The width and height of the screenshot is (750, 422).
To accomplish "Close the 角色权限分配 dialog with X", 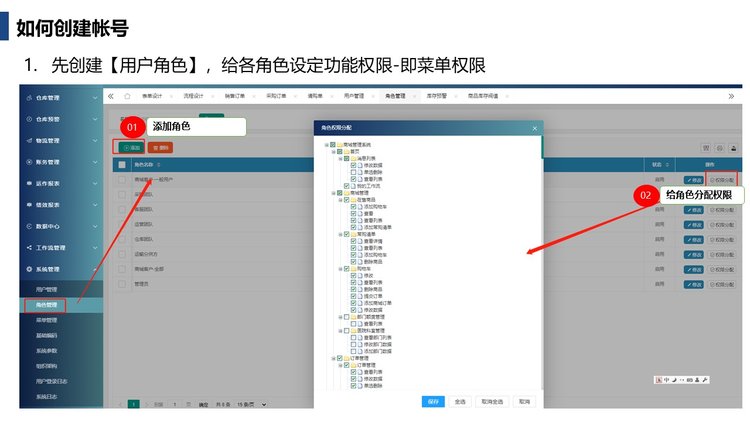I will point(534,128).
